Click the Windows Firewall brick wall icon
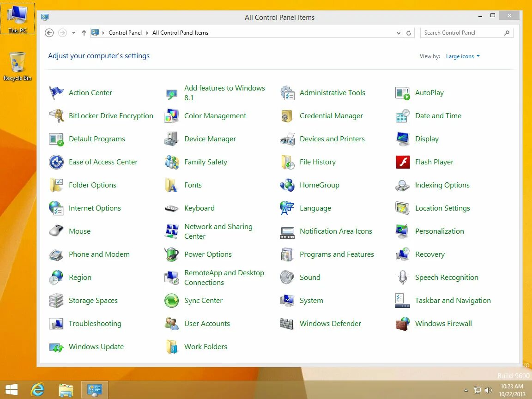Image resolution: width=532 pixels, height=399 pixels. click(403, 323)
